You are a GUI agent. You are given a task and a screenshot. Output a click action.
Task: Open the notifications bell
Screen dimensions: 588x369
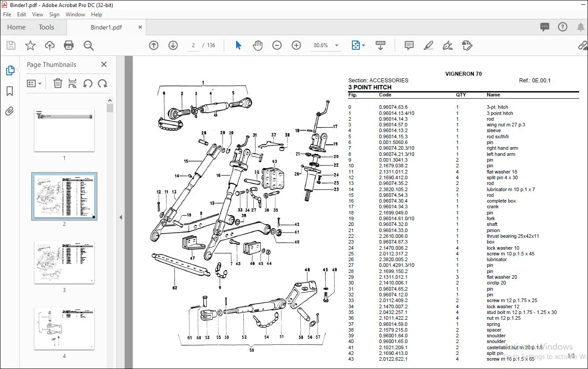point(581,27)
